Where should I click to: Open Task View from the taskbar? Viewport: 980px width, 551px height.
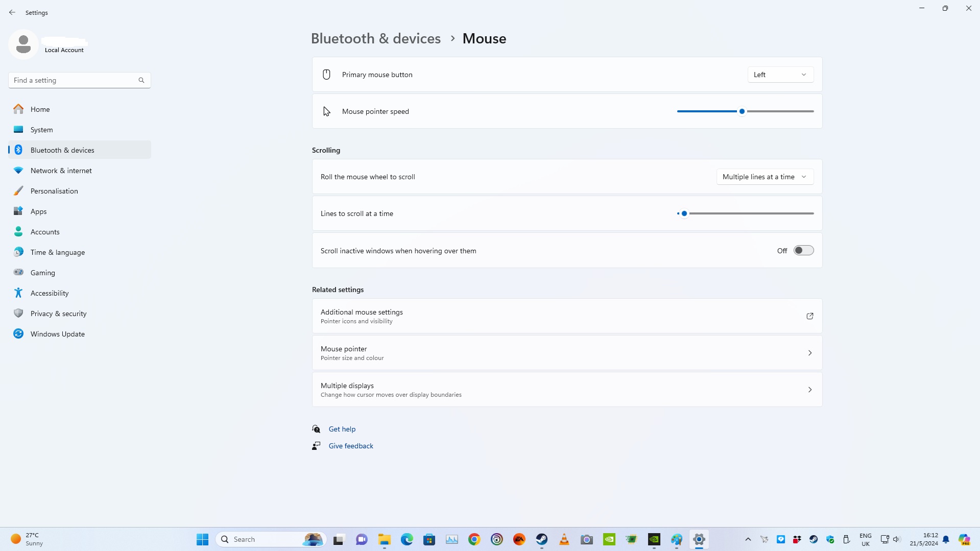(x=339, y=539)
